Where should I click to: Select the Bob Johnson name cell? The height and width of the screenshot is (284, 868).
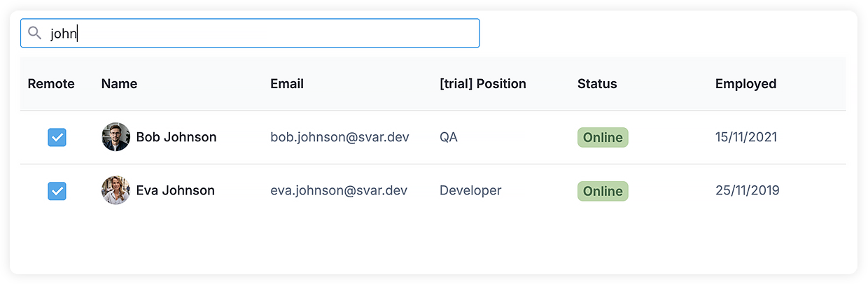[179, 137]
